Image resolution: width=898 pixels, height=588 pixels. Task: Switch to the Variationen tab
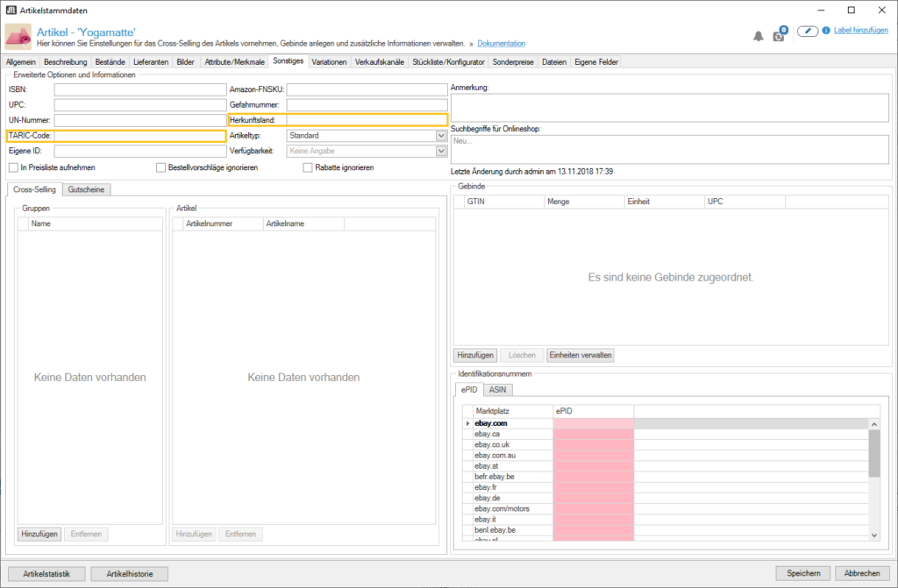coord(329,62)
